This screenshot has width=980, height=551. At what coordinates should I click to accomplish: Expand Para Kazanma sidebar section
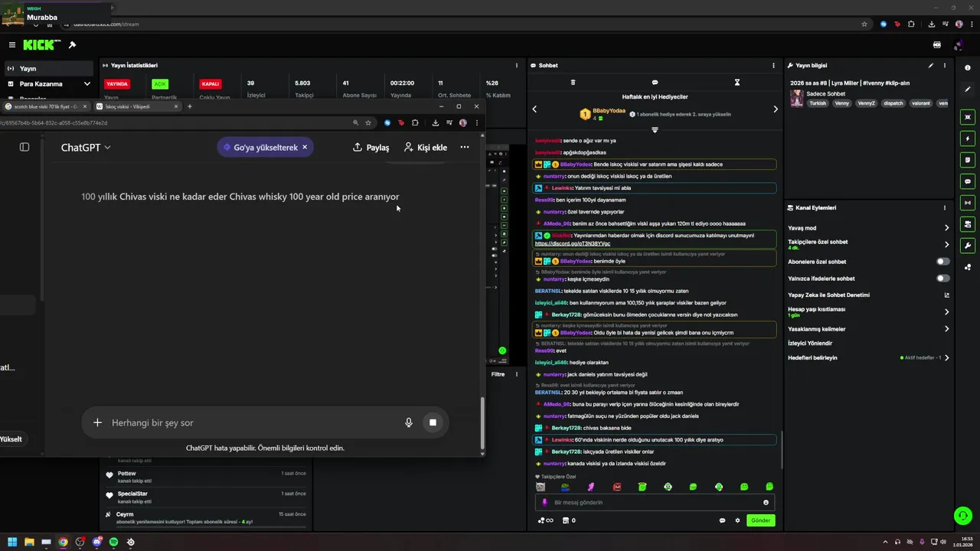49,83
